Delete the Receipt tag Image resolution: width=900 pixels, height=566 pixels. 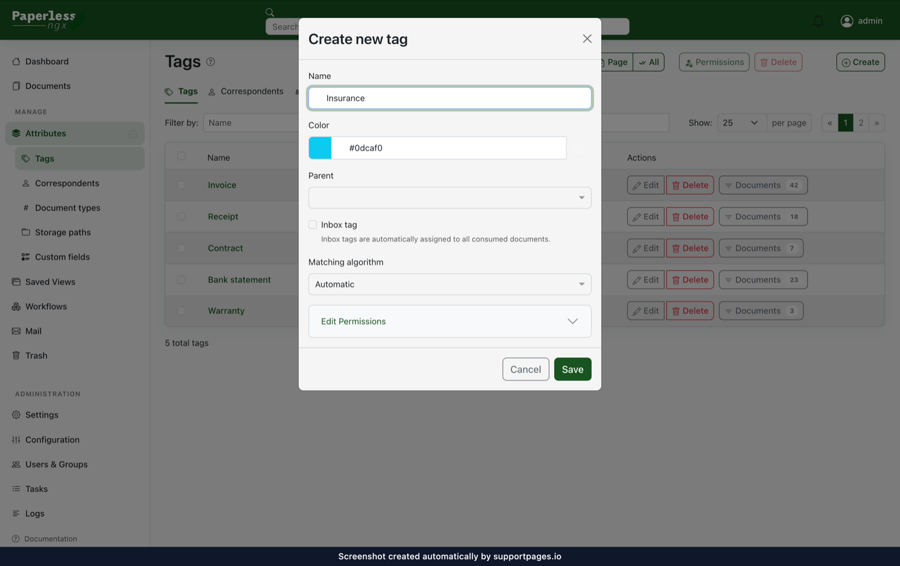[x=690, y=216]
